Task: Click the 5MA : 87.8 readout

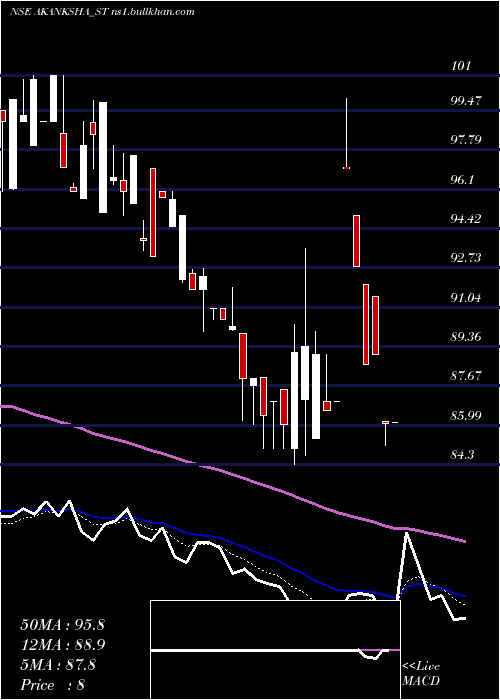Action: pos(58,665)
